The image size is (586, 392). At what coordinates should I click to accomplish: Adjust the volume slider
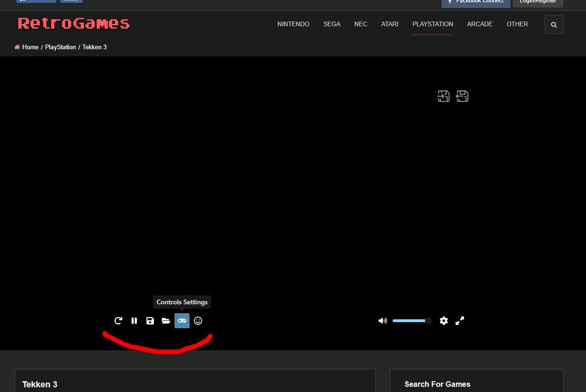point(411,321)
